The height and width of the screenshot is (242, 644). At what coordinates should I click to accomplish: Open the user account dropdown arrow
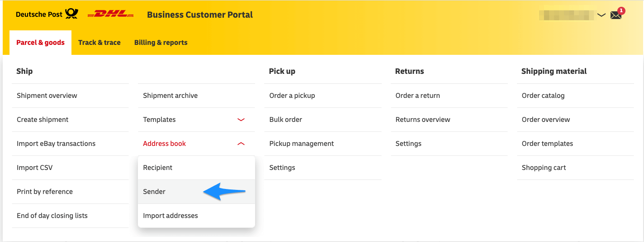pos(601,15)
